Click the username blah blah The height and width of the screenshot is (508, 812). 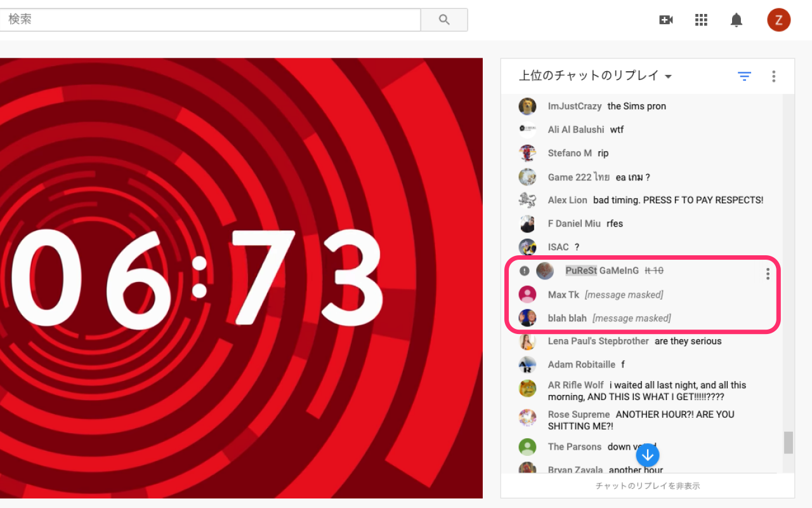point(567,318)
